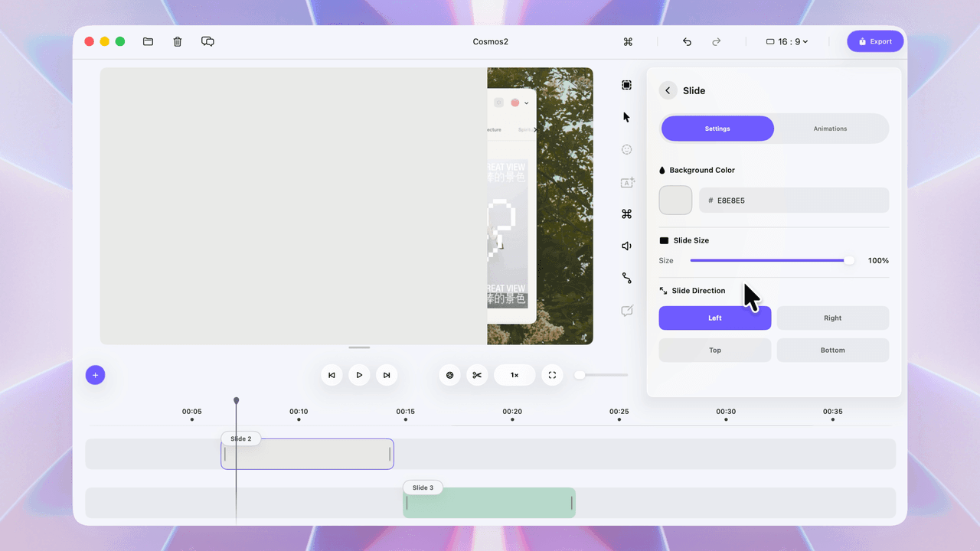Open the keyboard shortcuts panel
The height and width of the screenshot is (551, 980).
click(x=626, y=214)
